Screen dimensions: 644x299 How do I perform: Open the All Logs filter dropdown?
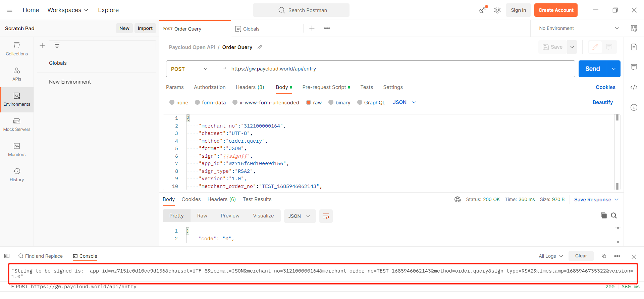click(x=551, y=256)
